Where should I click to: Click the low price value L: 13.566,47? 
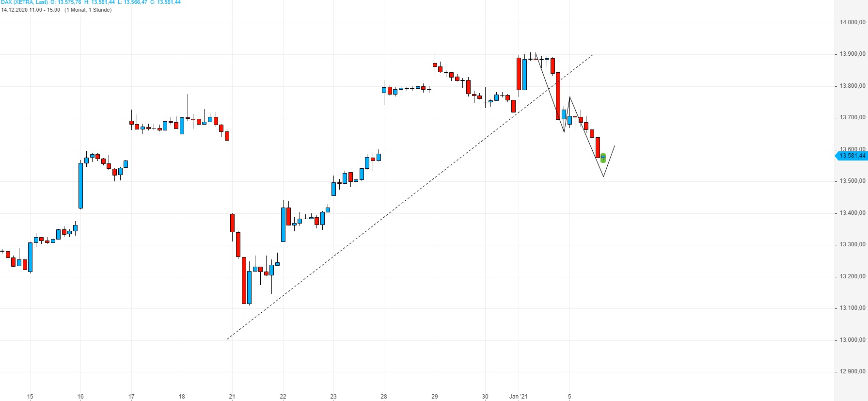click(132, 2)
